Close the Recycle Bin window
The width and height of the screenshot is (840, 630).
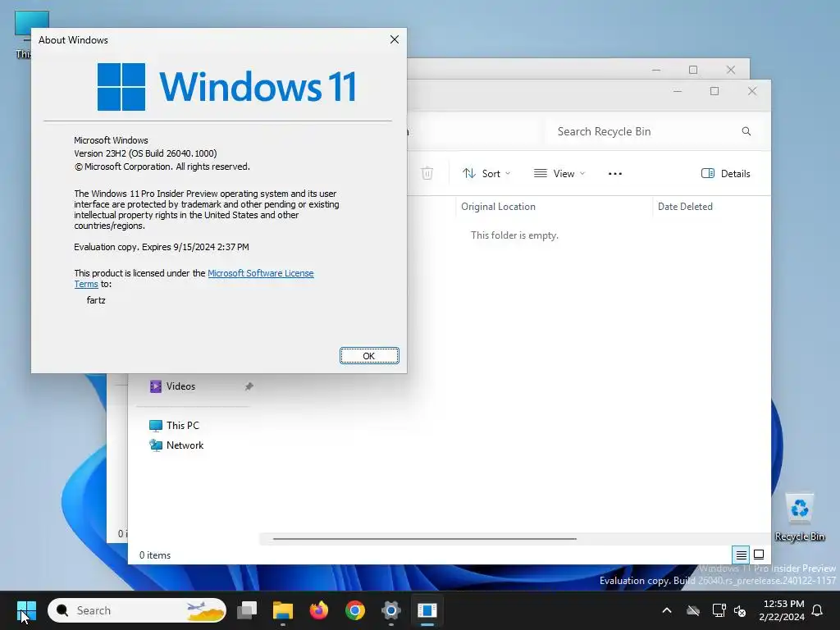[752, 92]
